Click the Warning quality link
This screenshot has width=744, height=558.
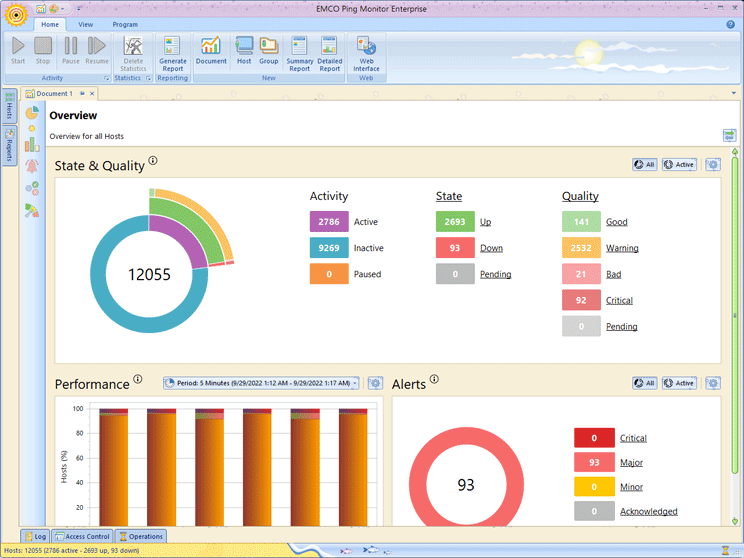point(622,248)
